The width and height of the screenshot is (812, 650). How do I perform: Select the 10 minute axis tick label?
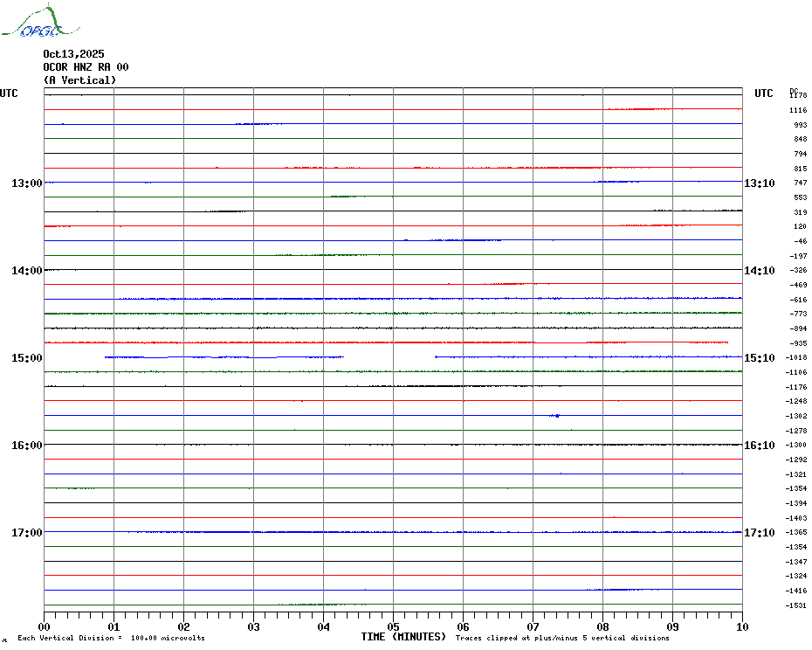[x=741, y=626]
